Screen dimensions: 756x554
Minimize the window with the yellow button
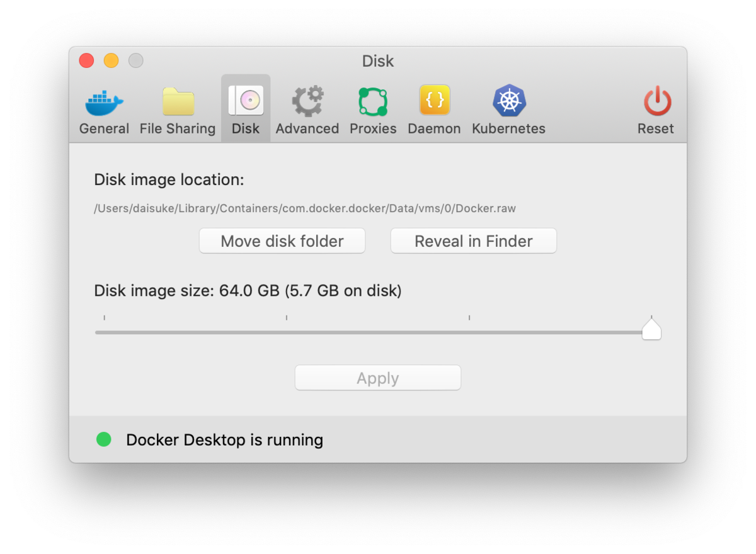111,60
